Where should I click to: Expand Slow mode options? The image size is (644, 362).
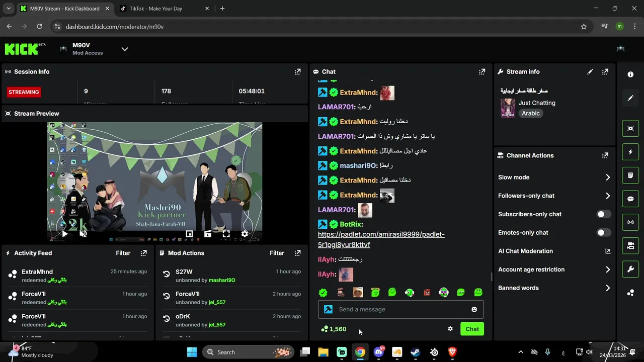pyautogui.click(x=554, y=177)
